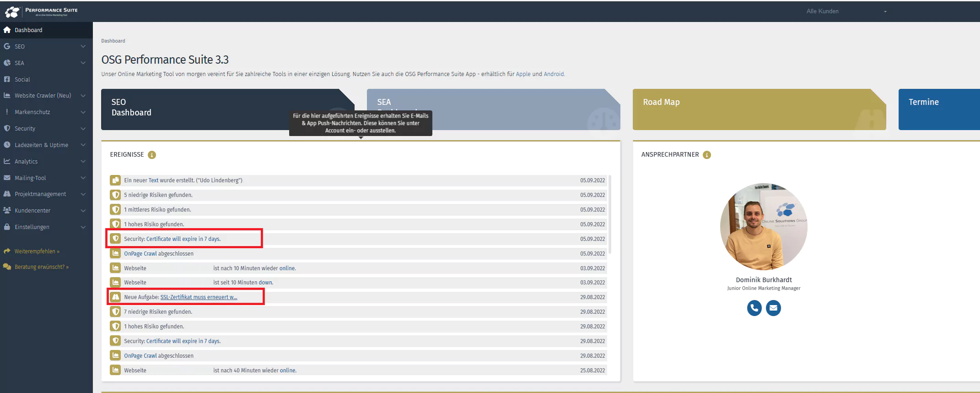This screenshot has width=980, height=393.
Task: Expand the Mailing-Tool menu chevron
Action: [83, 178]
